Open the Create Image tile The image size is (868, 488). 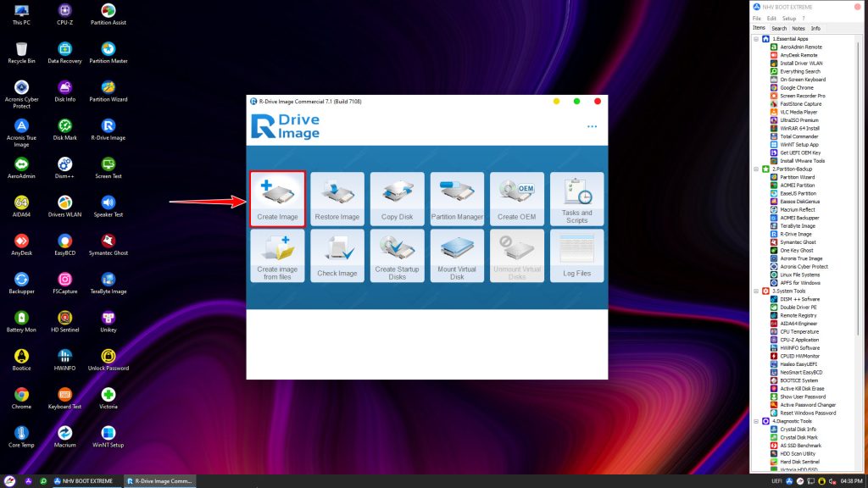coord(277,198)
